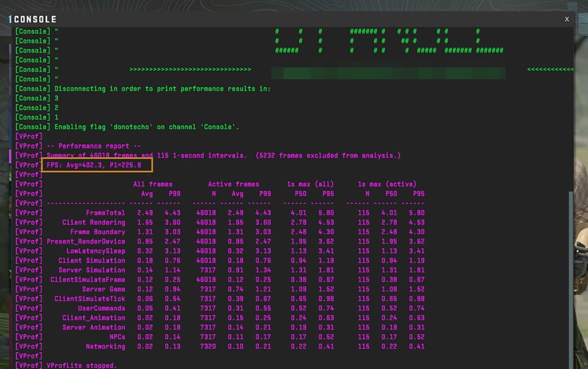
Task: Click Server Simulation active N value 7317
Action: (208, 270)
